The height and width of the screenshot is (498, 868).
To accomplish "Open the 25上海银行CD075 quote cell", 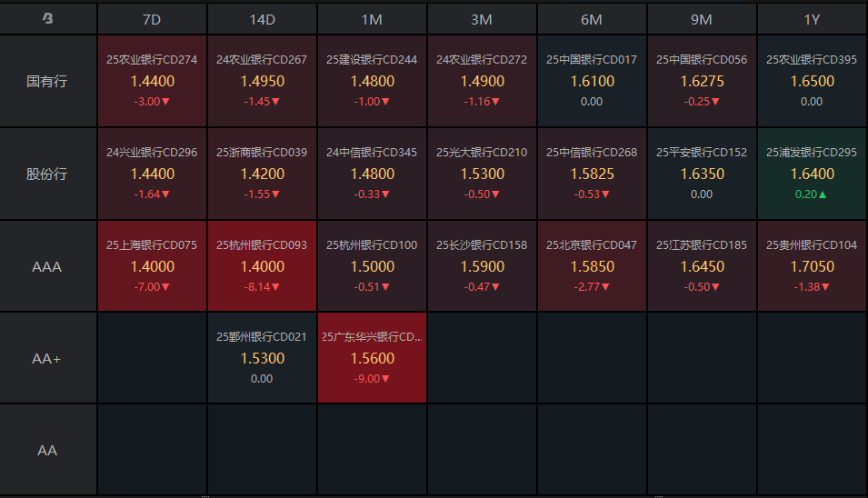I will [x=152, y=266].
